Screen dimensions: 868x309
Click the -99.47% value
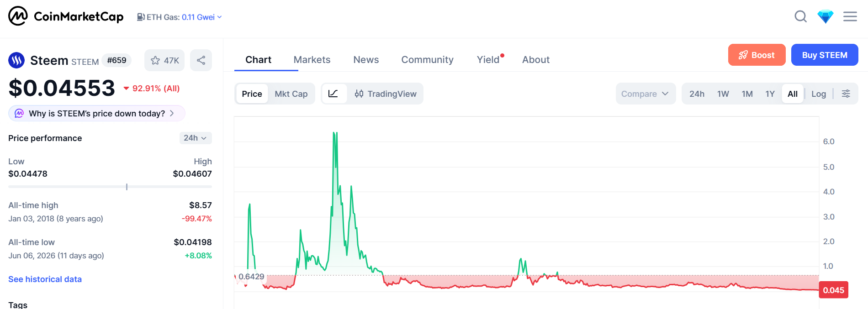point(197,219)
